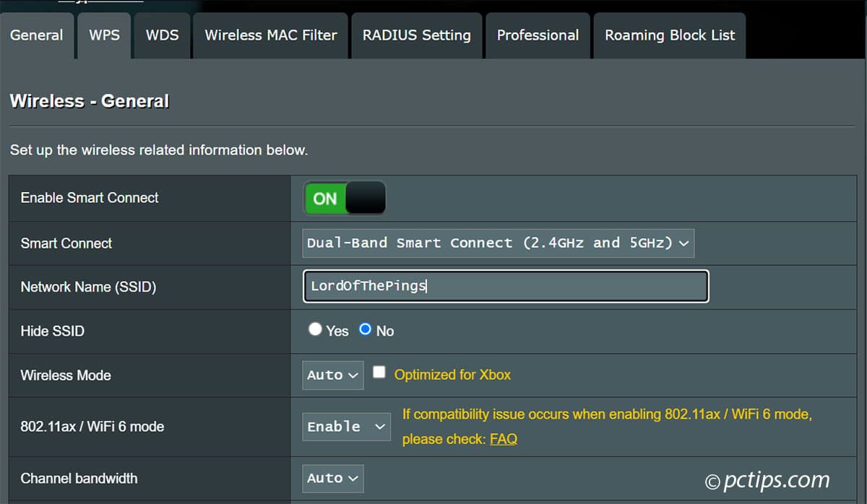Switch to the Wireless MAC Filter tab
Image resolution: width=867 pixels, height=504 pixels.
269,35
